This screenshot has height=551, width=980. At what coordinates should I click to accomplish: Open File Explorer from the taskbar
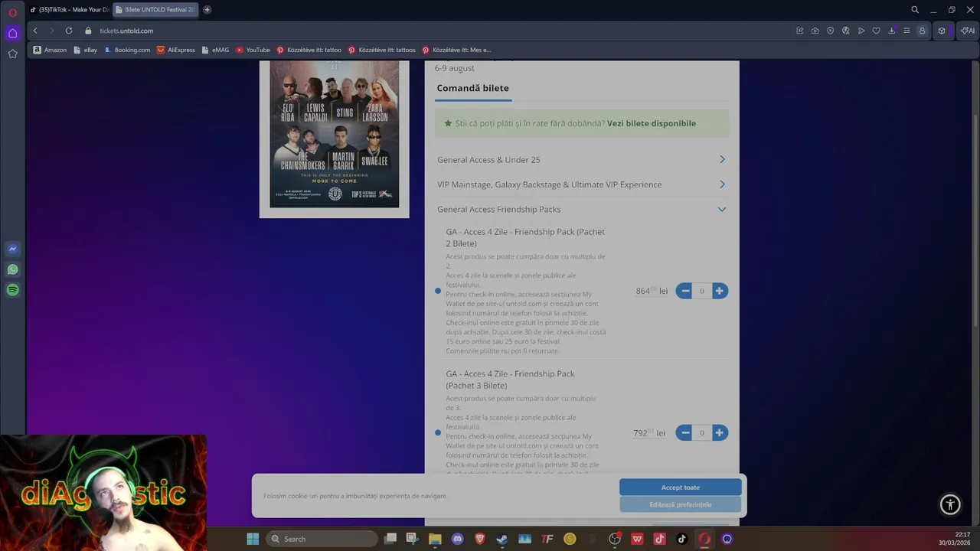point(435,539)
